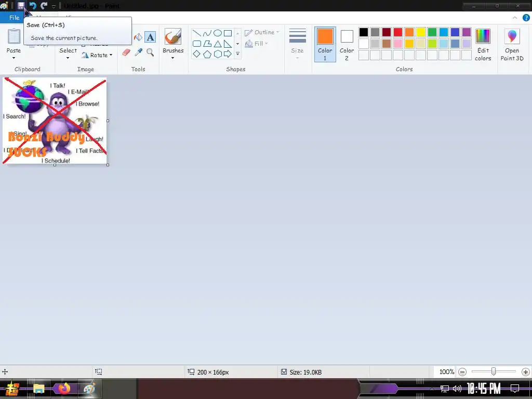The width and height of the screenshot is (532, 399).
Task: Click the Save icon in quick access toolbar
Action: click(21, 5)
